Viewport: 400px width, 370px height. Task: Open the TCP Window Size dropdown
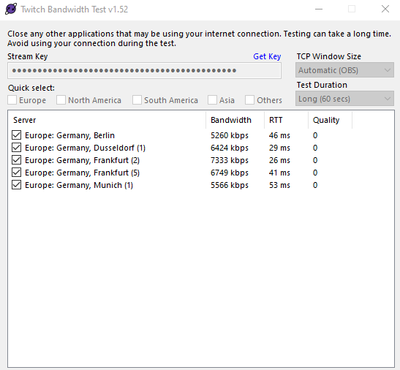click(344, 70)
